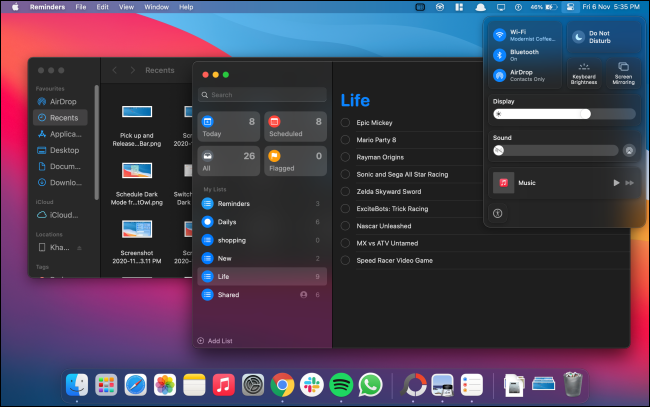Open the Scheduled smart list
The width and height of the screenshot is (650, 407).
pos(294,125)
